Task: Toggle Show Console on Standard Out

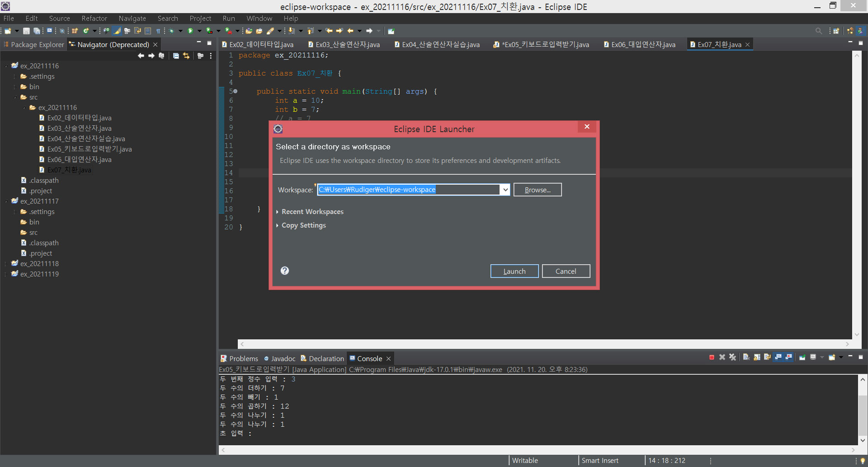Action: coord(778,357)
